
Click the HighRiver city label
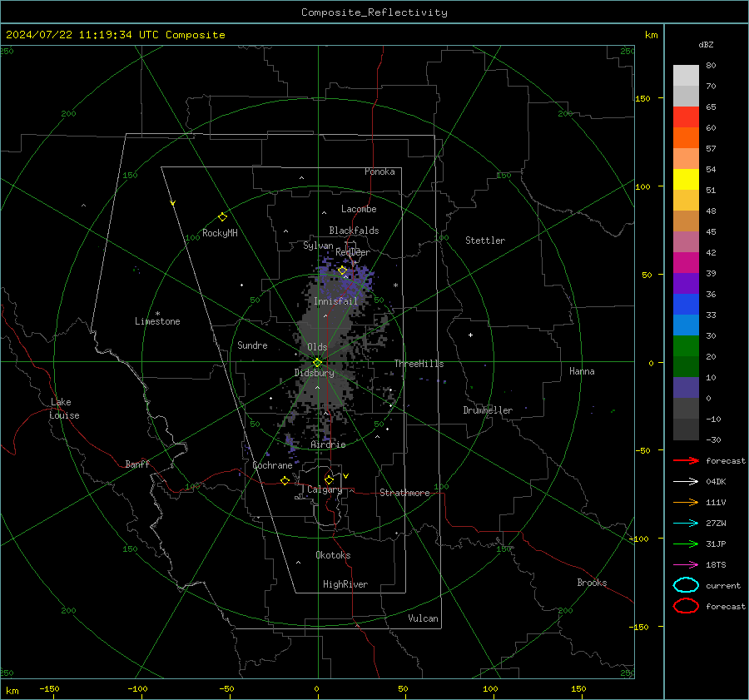pos(345,584)
